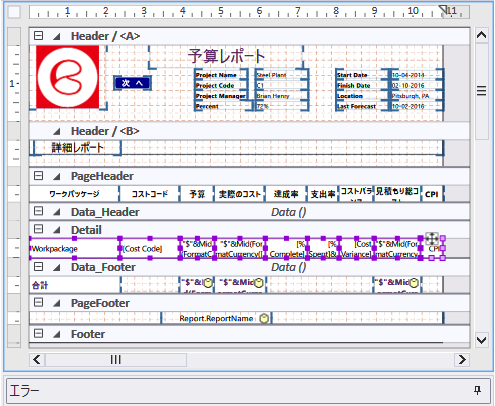495x406 pixels.
Task: Click the red logo image in Header A
Action: click(68, 77)
